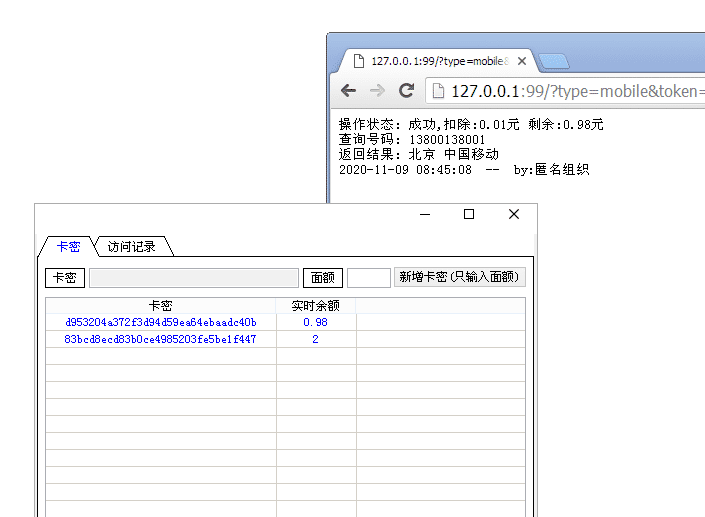Sort by the 实时余额 column header
Image resolution: width=705 pixels, height=517 pixels.
[x=315, y=306]
